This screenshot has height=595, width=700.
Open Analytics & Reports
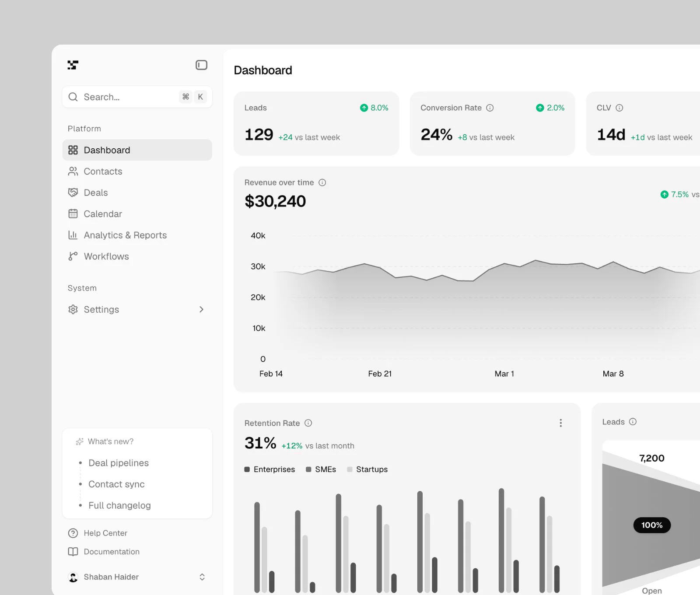(x=137, y=235)
